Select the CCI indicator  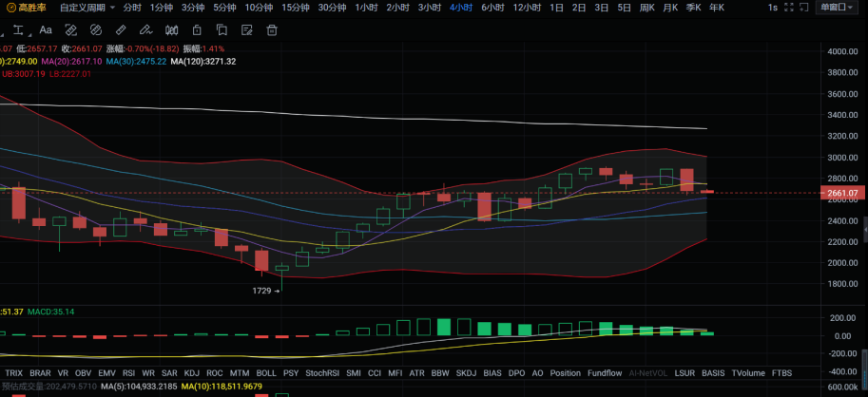(375, 373)
